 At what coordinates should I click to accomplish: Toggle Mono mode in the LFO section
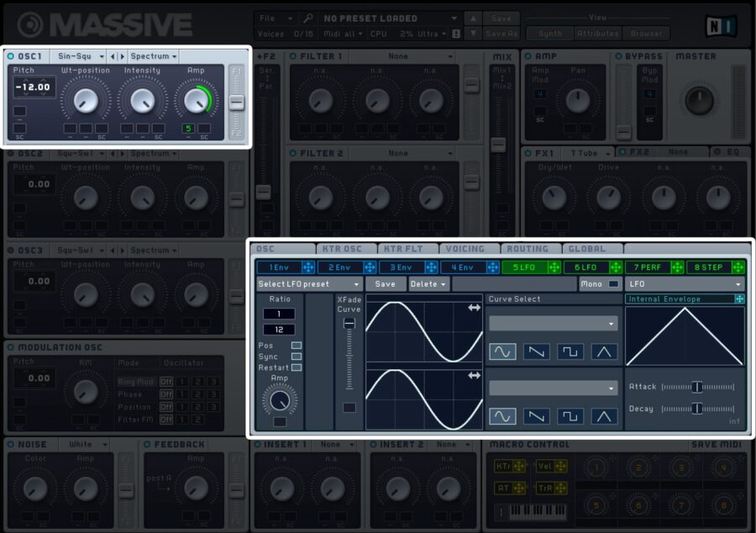point(604,284)
